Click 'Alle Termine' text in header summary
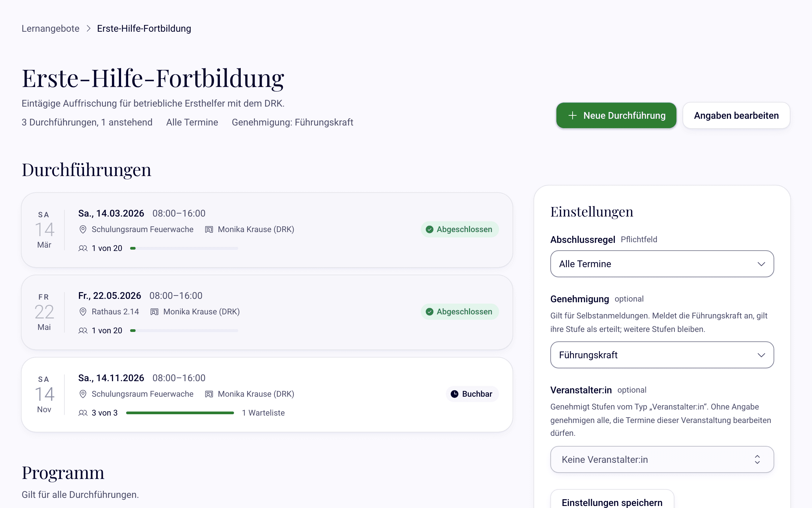 [192, 122]
